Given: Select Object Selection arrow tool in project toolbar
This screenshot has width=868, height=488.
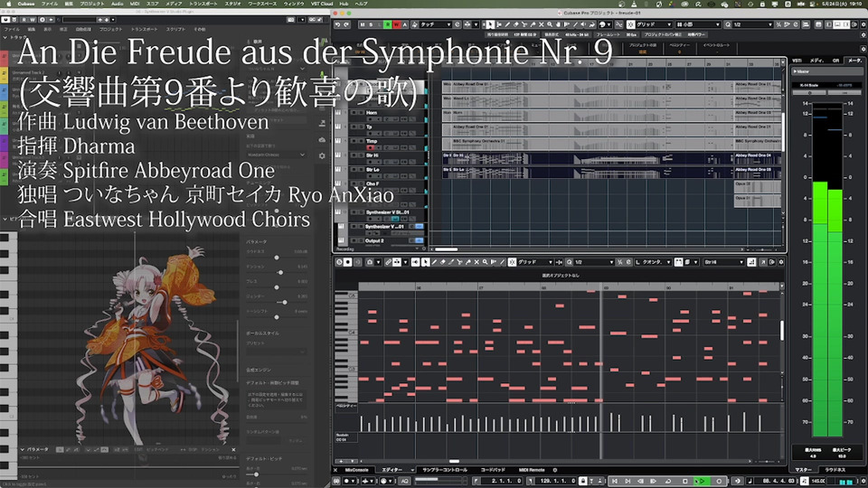Looking at the screenshot, I should [490, 25].
